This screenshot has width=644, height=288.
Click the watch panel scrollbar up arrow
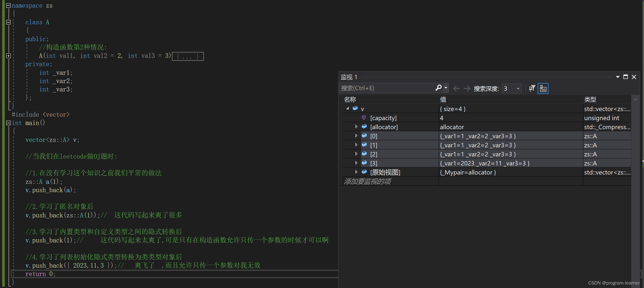click(x=635, y=99)
